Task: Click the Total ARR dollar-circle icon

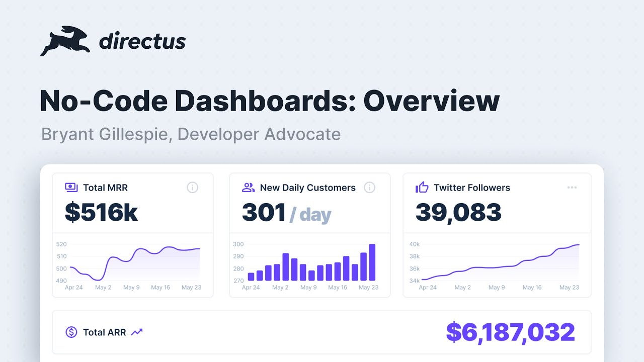Action: coord(71,332)
